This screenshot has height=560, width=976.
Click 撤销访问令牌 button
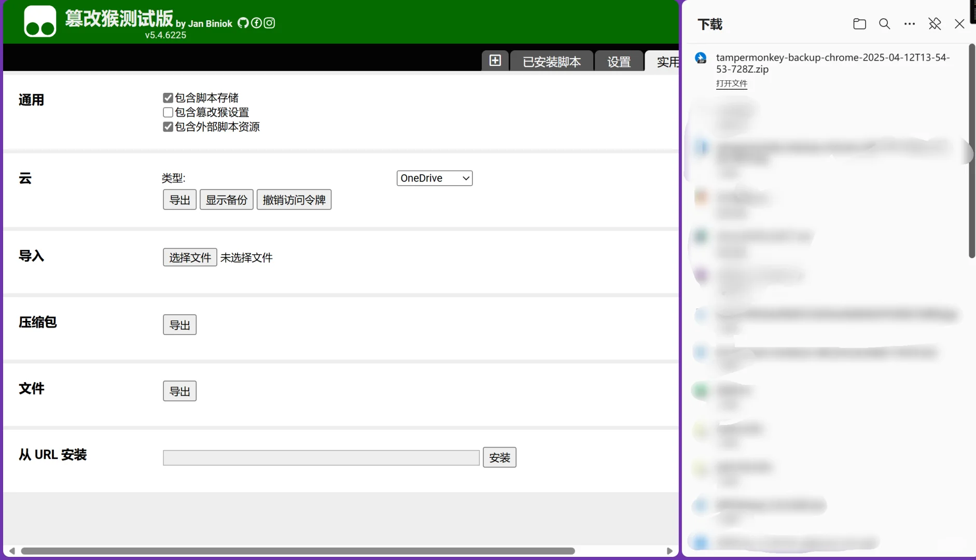[294, 200]
